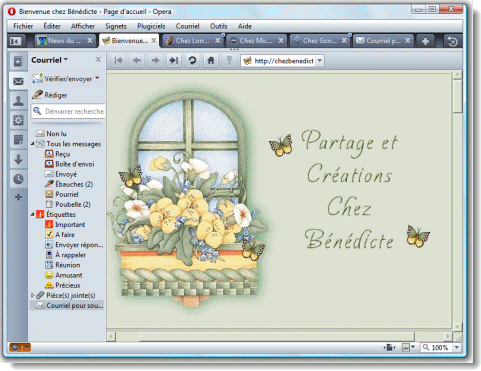The height and width of the screenshot is (371, 481).
Task: Open the Afficher menu
Action: click(83, 26)
